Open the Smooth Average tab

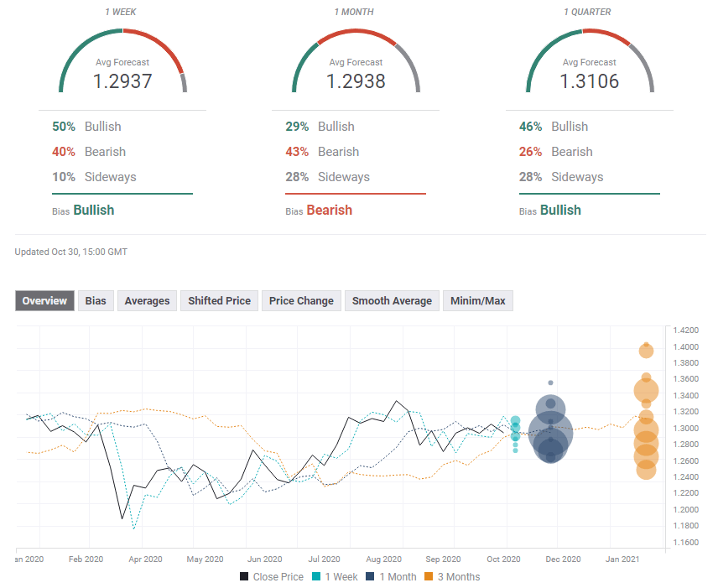click(x=392, y=301)
